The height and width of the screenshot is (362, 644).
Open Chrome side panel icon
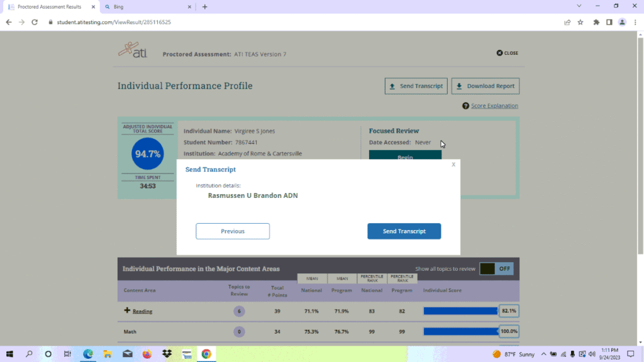click(x=609, y=22)
